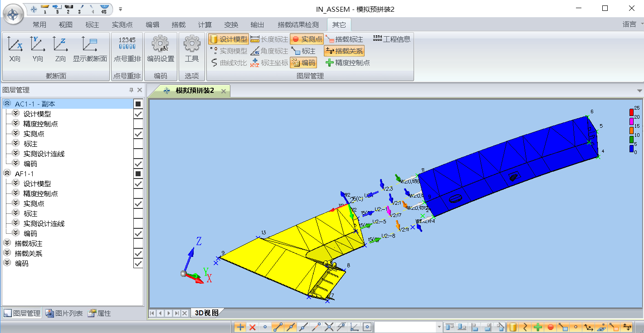Select the Z向 cross-section icon
Image resolution: width=644 pixels, height=333 pixels.
coord(60,48)
